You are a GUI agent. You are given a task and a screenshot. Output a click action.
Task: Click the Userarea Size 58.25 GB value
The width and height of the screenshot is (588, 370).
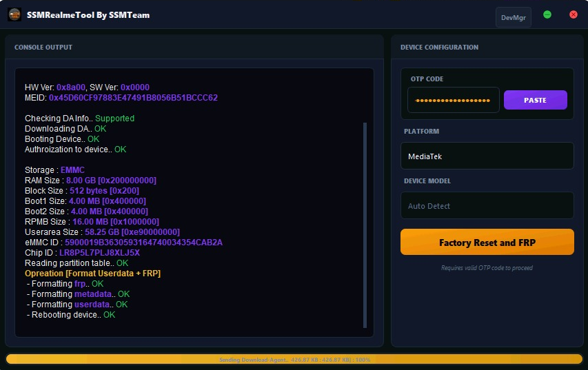(132, 232)
